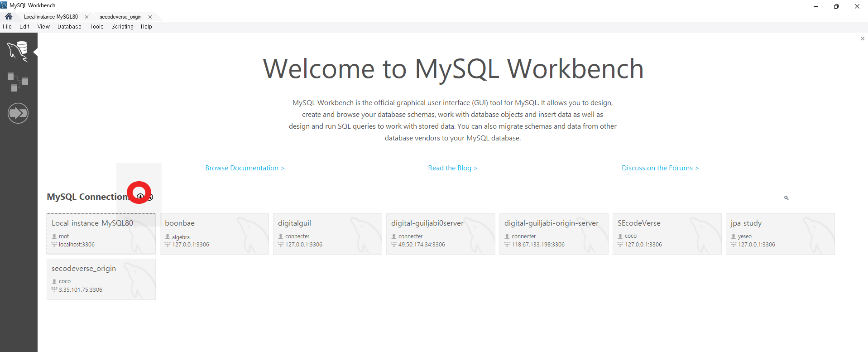Open the Models sidebar icon
The width and height of the screenshot is (868, 352).
tap(18, 82)
